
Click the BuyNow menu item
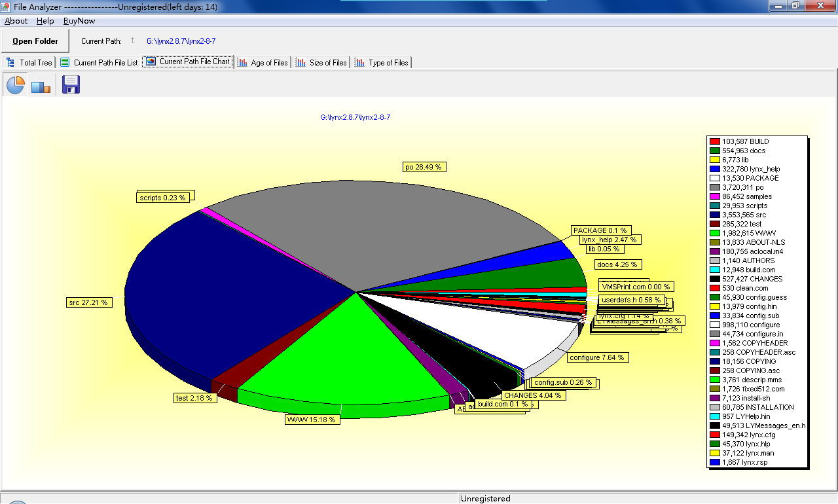tap(79, 20)
